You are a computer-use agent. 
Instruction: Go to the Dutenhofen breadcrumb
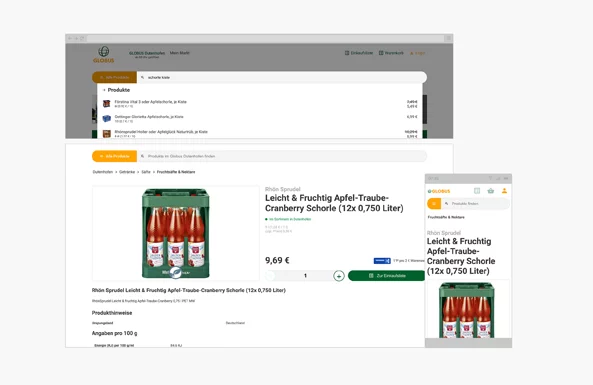103,172
